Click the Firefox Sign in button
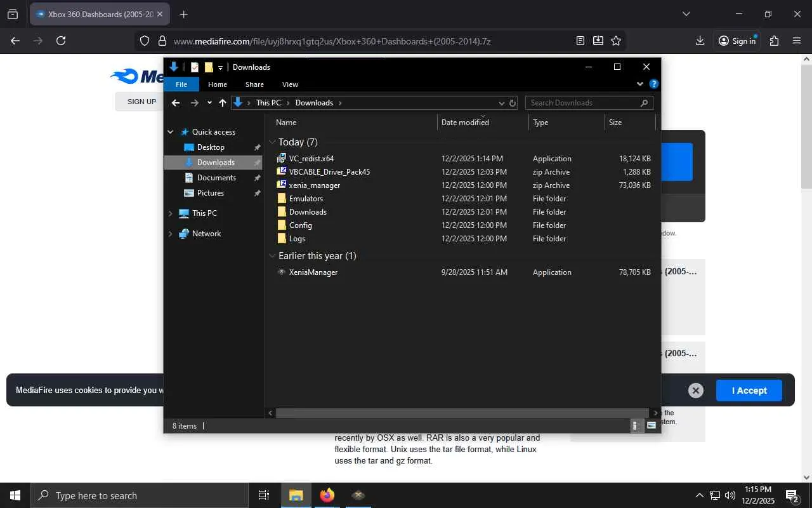812x508 pixels. [x=737, y=41]
